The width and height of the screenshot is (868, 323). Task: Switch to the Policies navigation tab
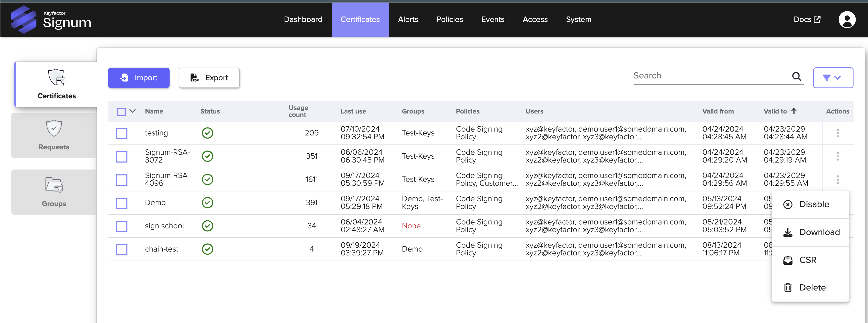pos(450,19)
